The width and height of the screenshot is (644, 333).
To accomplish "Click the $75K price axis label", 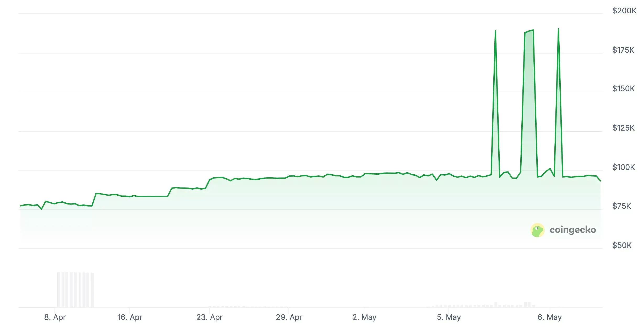I will 621,206.
